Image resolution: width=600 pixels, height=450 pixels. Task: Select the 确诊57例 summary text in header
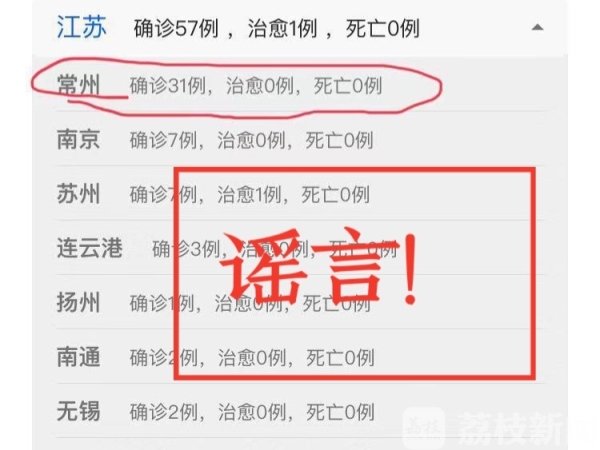tap(176, 29)
